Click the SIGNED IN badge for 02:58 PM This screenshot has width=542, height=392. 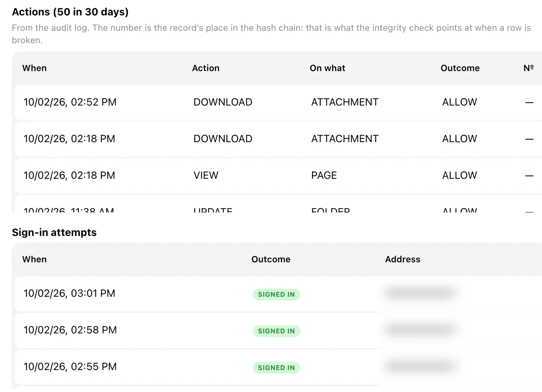point(276,331)
